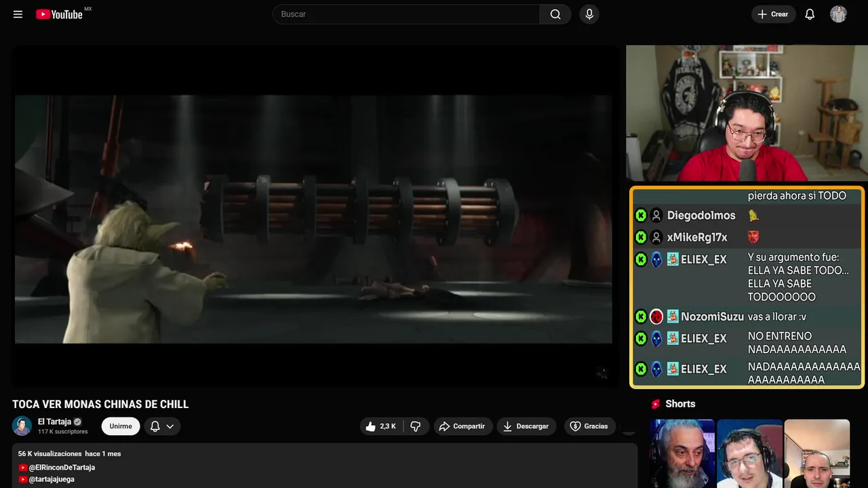The image size is (868, 488).
Task: Click the NozomiSuzu red avatar icon
Action: point(656,317)
